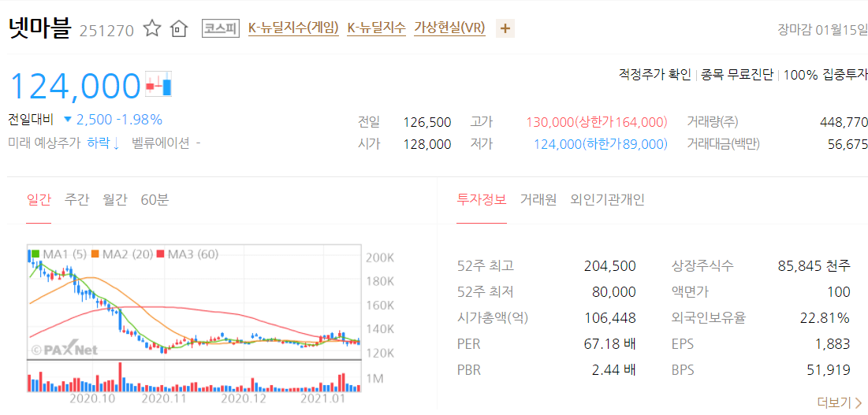
Task: Select the 외인기관개인 tab
Action: [607, 199]
